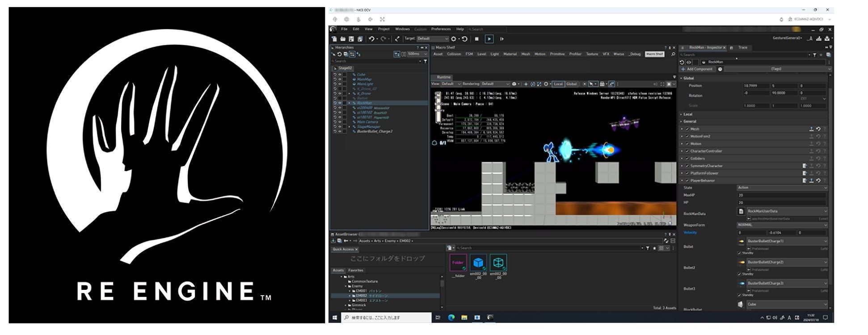Viewport: 868px width, 335px height.
Task: Click the filter funnel in Hierarchies search
Action: click(x=425, y=61)
